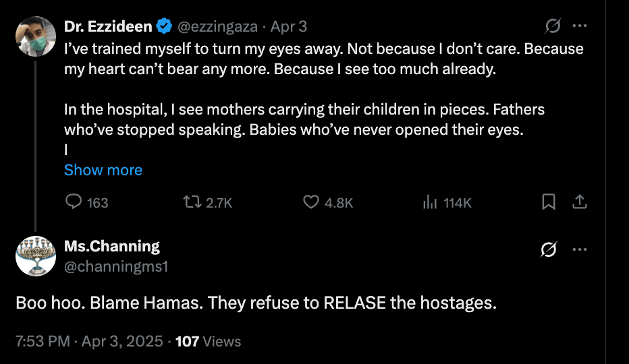629x364 pixels.
Task: Click the Grok icon on Dr. Ezzideen's post
Action: (x=553, y=26)
